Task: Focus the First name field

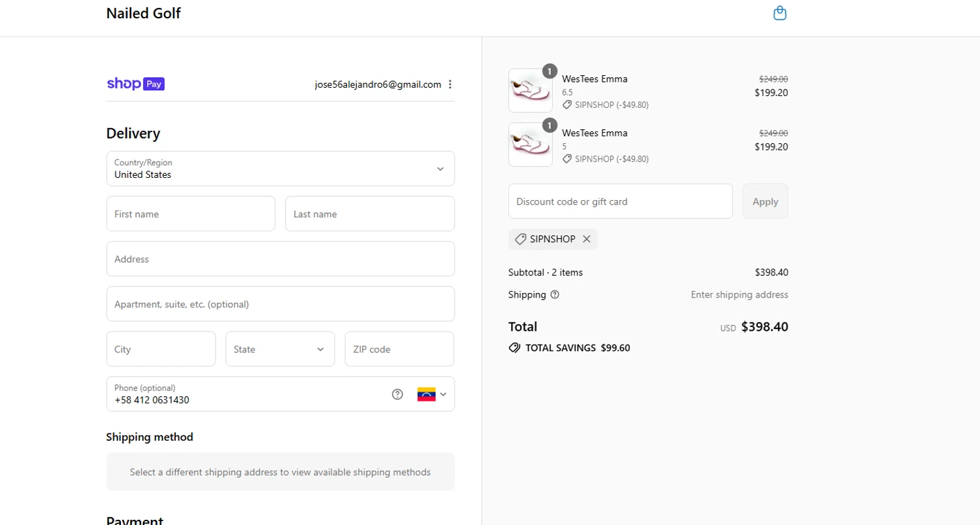Action: (x=191, y=214)
